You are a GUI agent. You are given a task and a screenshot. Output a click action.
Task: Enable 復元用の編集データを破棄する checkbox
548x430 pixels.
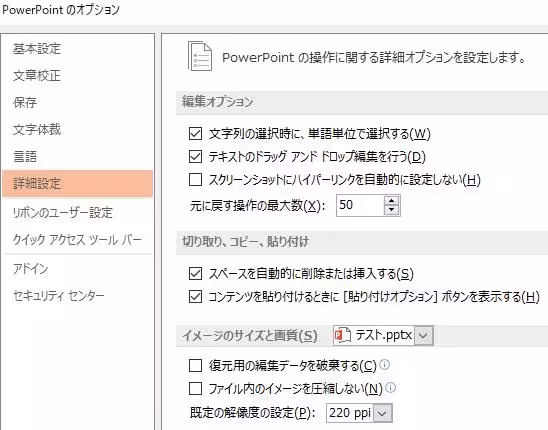(x=195, y=366)
